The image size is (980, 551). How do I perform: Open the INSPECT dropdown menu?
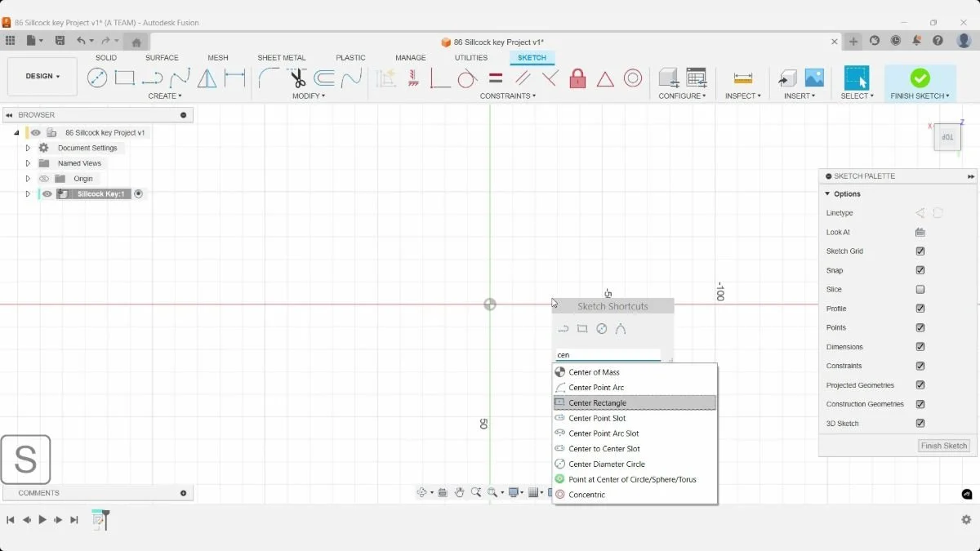click(x=743, y=96)
